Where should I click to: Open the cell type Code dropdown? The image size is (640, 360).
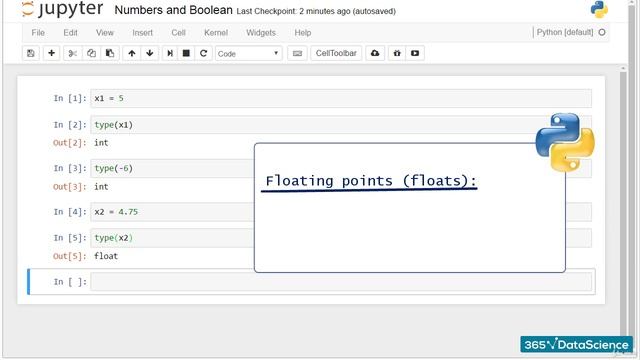[248, 53]
